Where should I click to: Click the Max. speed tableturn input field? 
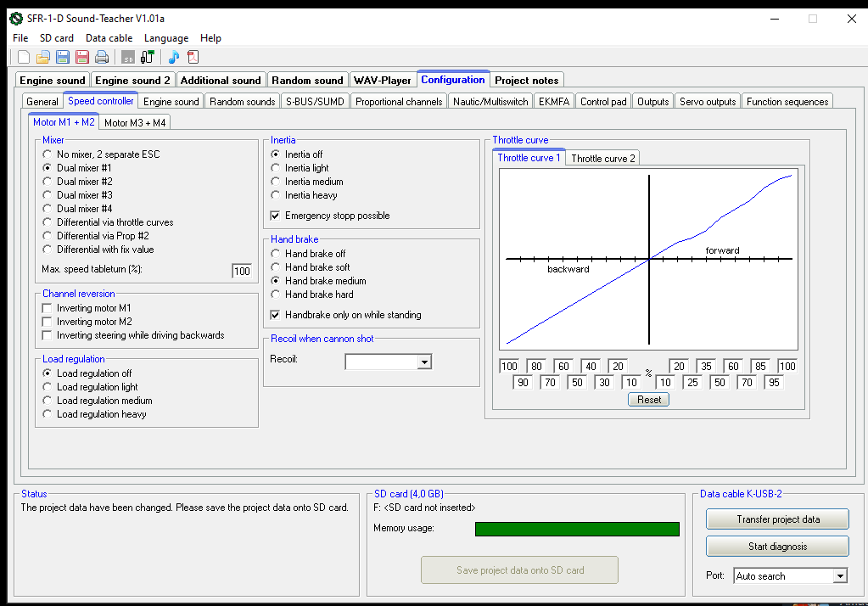pos(242,271)
